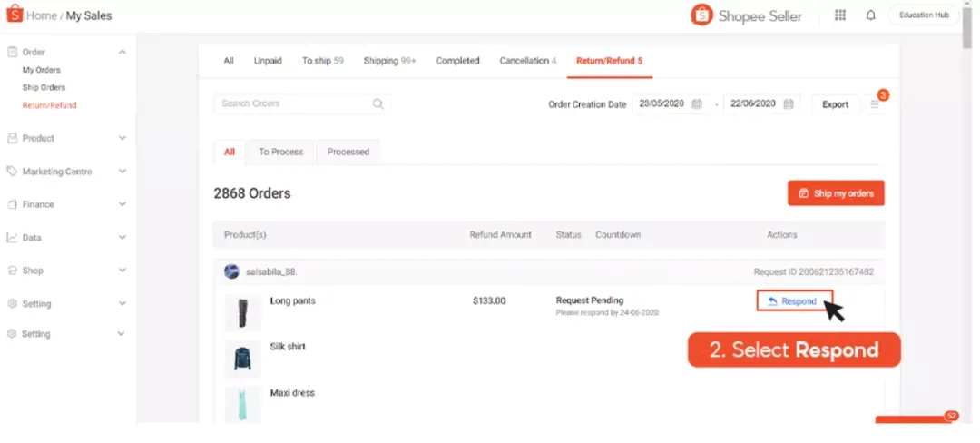
Task: Select the All sub-tab filter
Action: click(x=230, y=152)
